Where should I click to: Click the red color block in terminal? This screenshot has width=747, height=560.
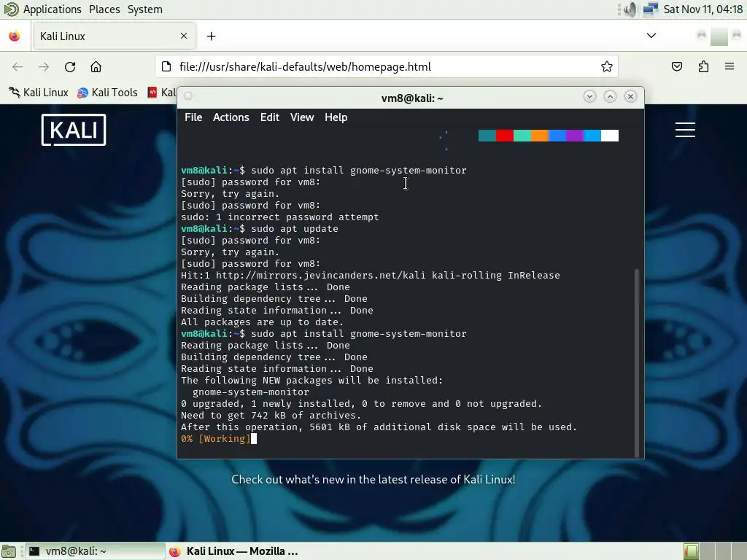(505, 136)
